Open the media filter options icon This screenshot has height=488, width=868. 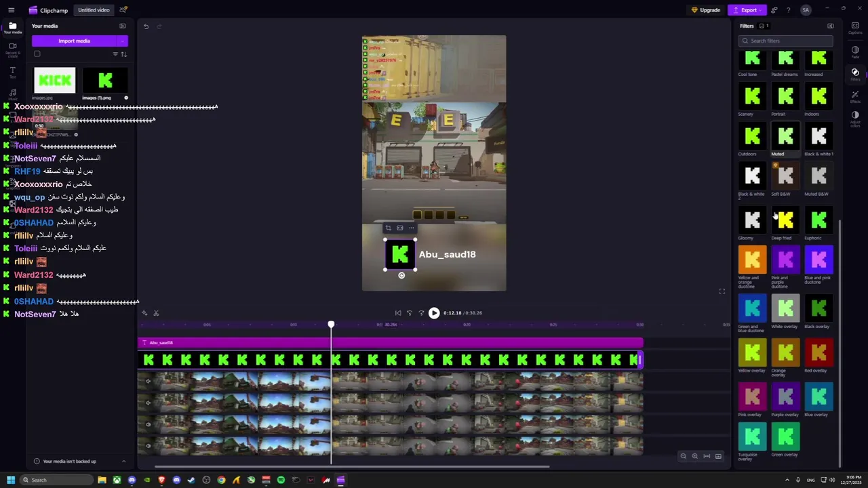tap(115, 54)
